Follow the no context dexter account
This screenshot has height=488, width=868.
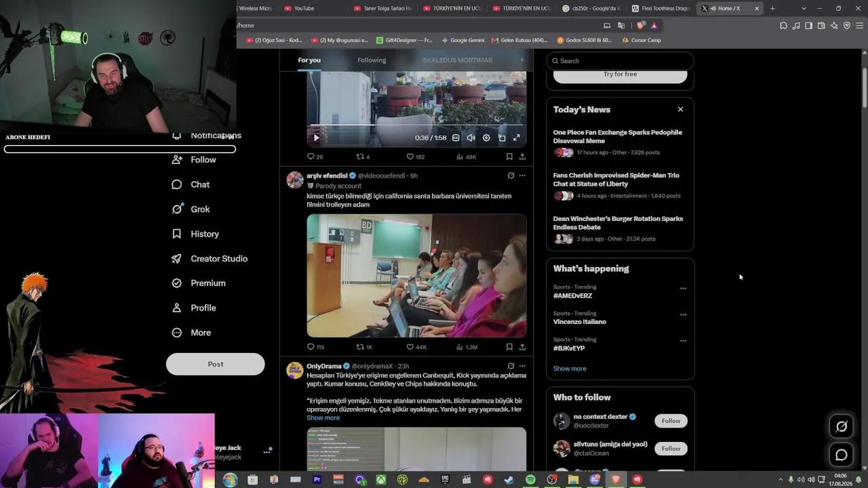pos(671,421)
